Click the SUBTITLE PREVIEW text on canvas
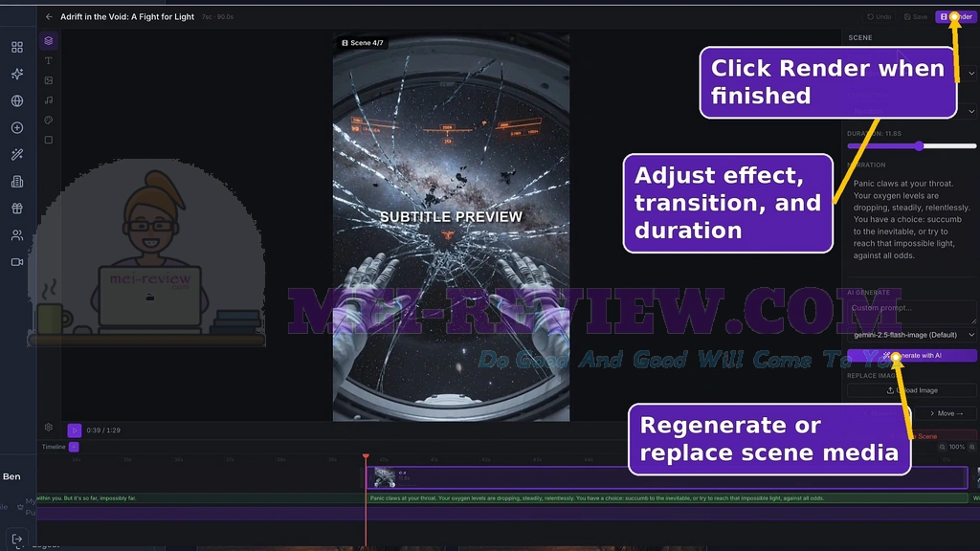Viewport: 980px width, 551px height. [x=452, y=217]
